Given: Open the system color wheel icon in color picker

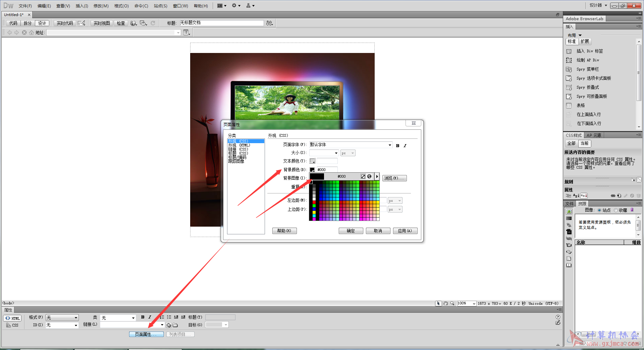Looking at the screenshot, I should click(369, 176).
